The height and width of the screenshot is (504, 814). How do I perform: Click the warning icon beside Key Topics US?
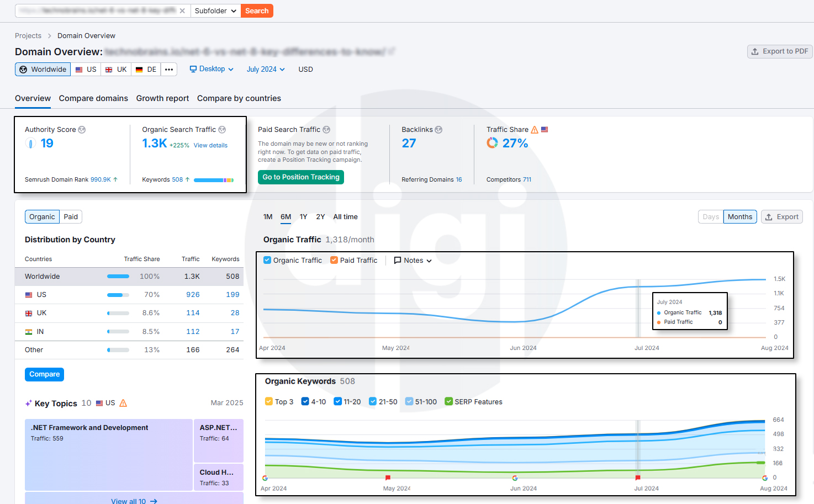(123, 403)
